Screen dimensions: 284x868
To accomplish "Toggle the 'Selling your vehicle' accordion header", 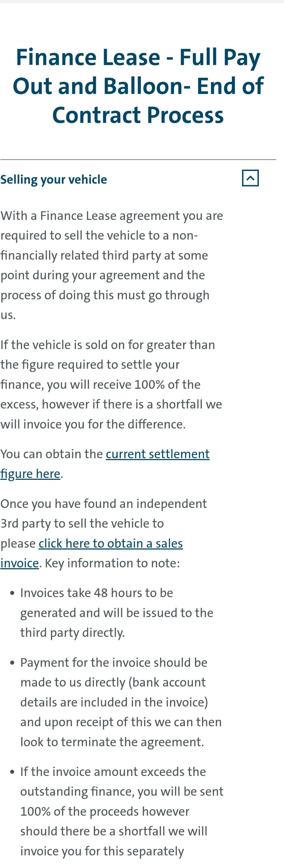I will 54,179.
